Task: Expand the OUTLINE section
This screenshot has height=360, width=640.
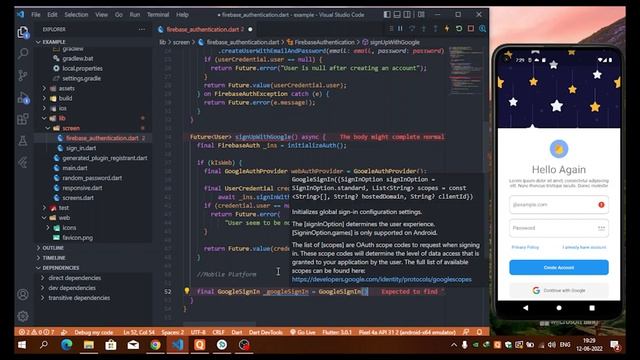Action: (53, 248)
